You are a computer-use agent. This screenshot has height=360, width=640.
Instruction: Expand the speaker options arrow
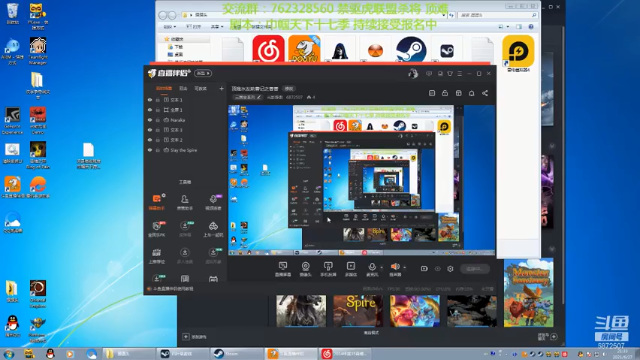(404, 268)
